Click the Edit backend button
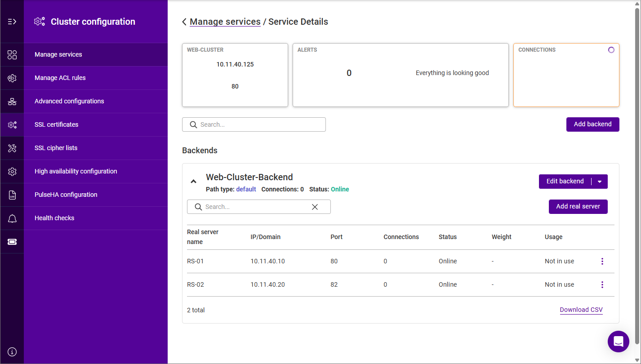 [565, 182]
